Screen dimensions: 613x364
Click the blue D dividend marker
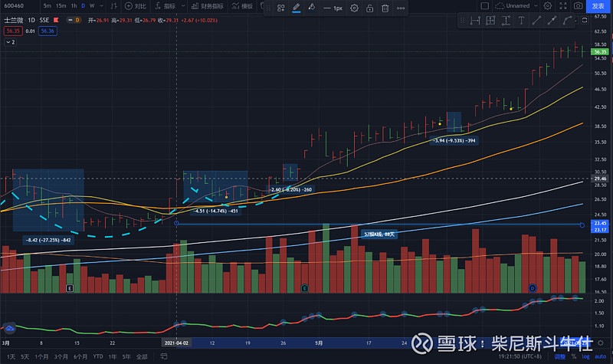pos(532,288)
